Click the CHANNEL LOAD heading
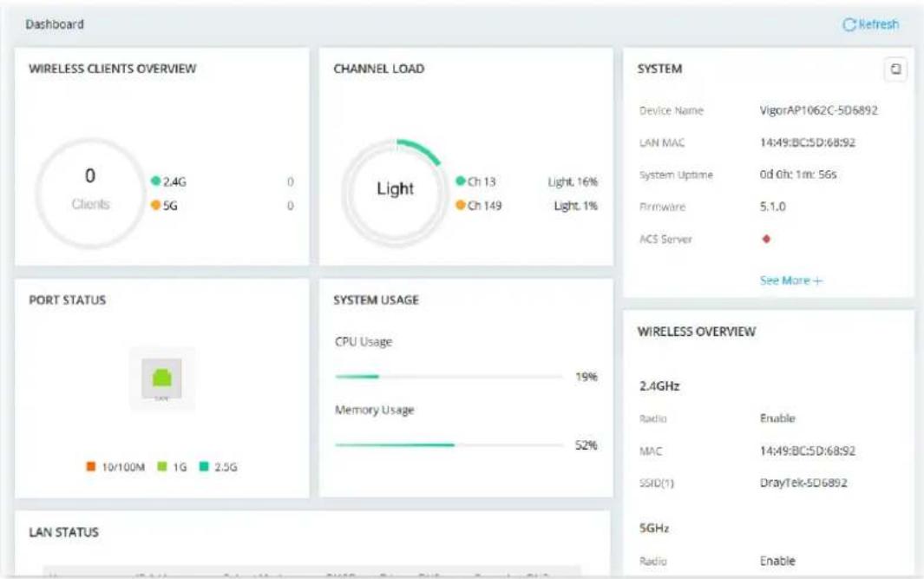The image size is (924, 579). [379, 69]
